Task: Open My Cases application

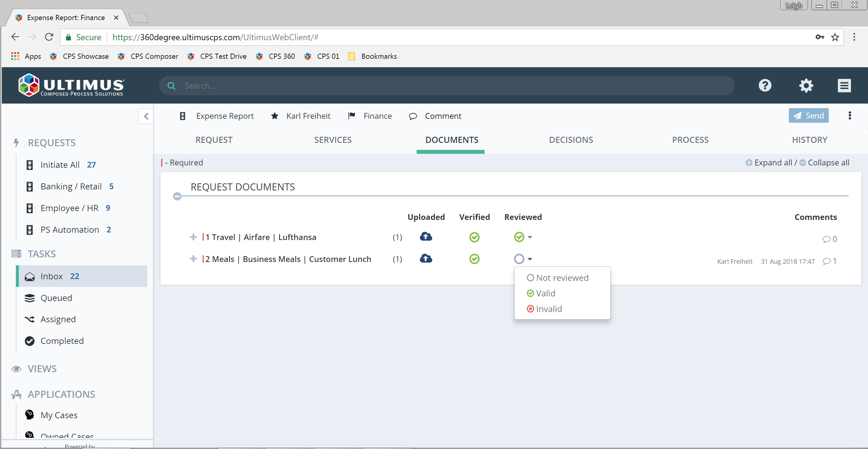Action: coord(59,415)
